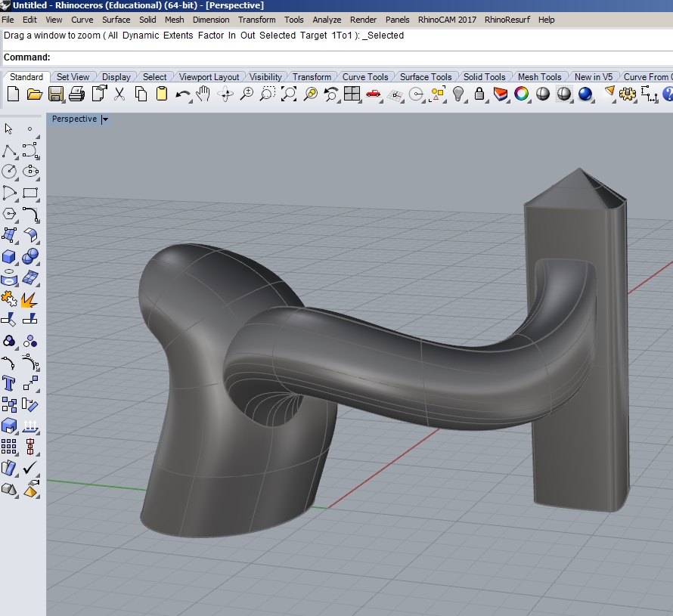Open the RhinoResurf menu
This screenshot has height=616, width=673.
coord(507,20)
